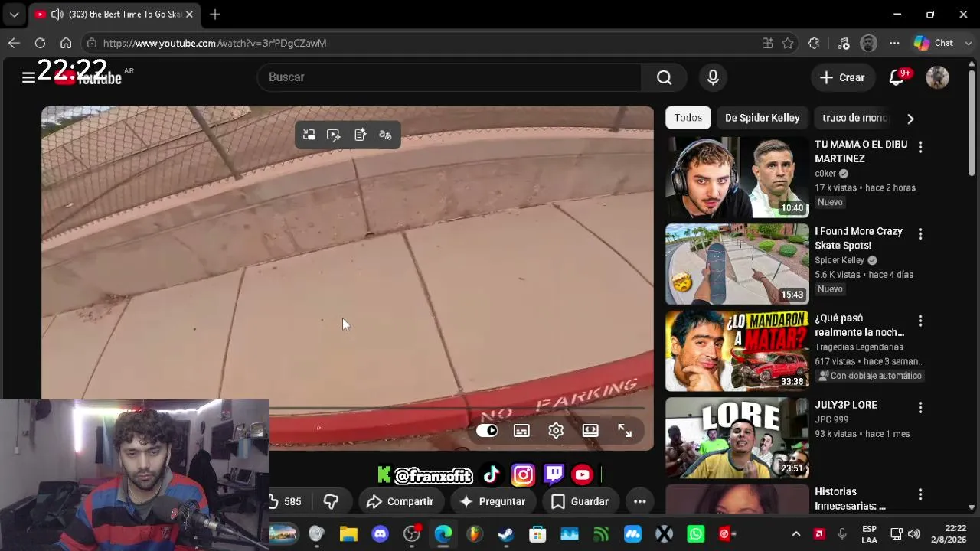Open the tab list dropdown arrow
The width and height of the screenshot is (980, 551).
point(14,14)
